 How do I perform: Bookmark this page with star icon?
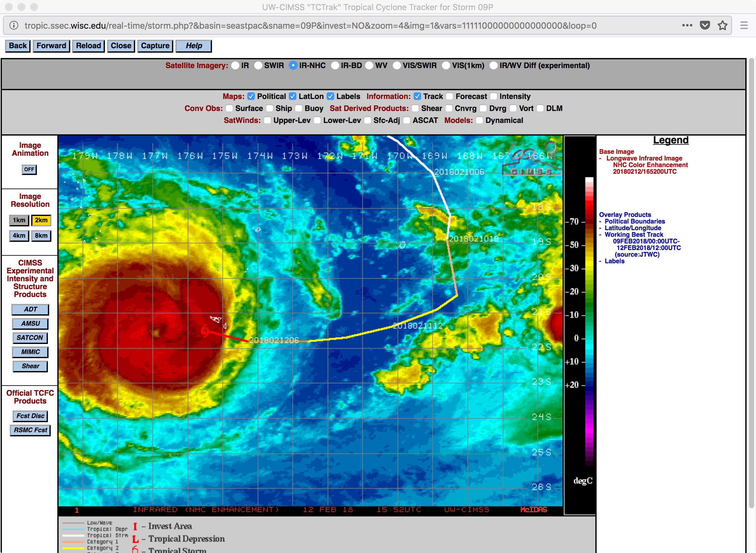point(723,26)
